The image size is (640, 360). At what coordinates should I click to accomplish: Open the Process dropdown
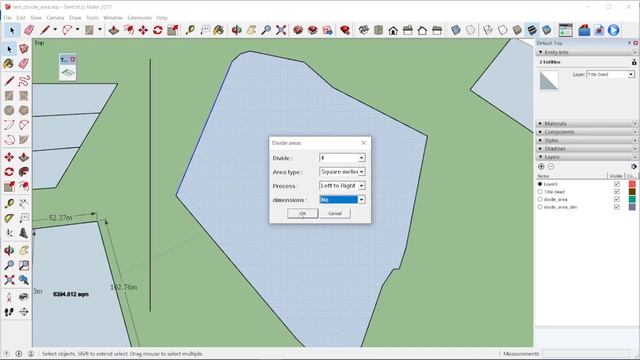361,186
